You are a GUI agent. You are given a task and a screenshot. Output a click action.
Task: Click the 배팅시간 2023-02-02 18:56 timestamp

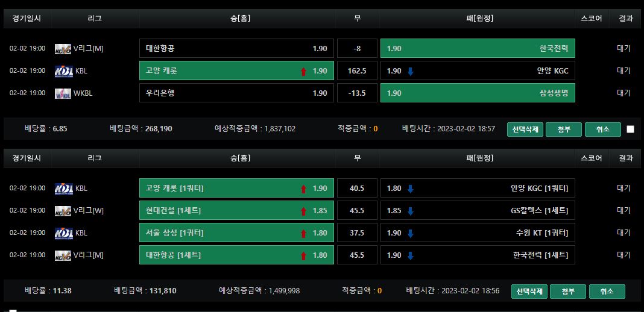470,291
